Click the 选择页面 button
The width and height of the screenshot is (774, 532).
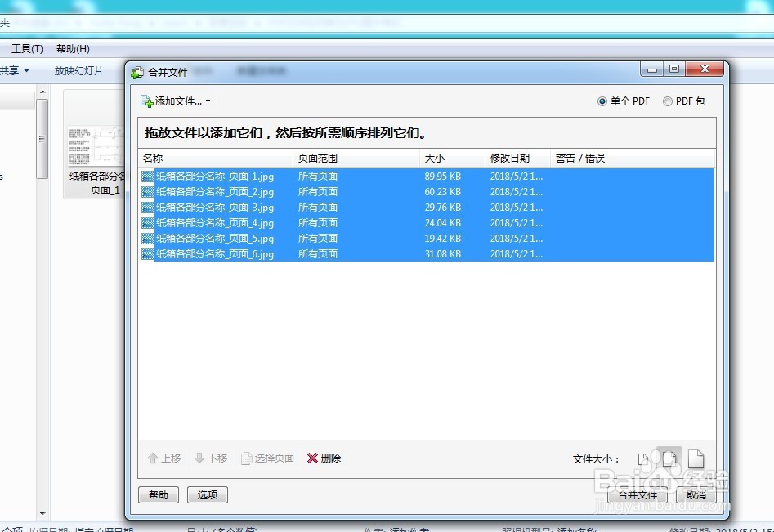[267, 458]
